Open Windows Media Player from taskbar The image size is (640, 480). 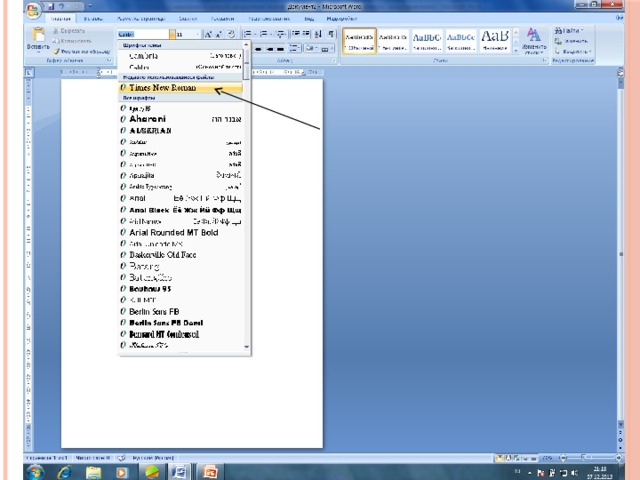[121, 472]
